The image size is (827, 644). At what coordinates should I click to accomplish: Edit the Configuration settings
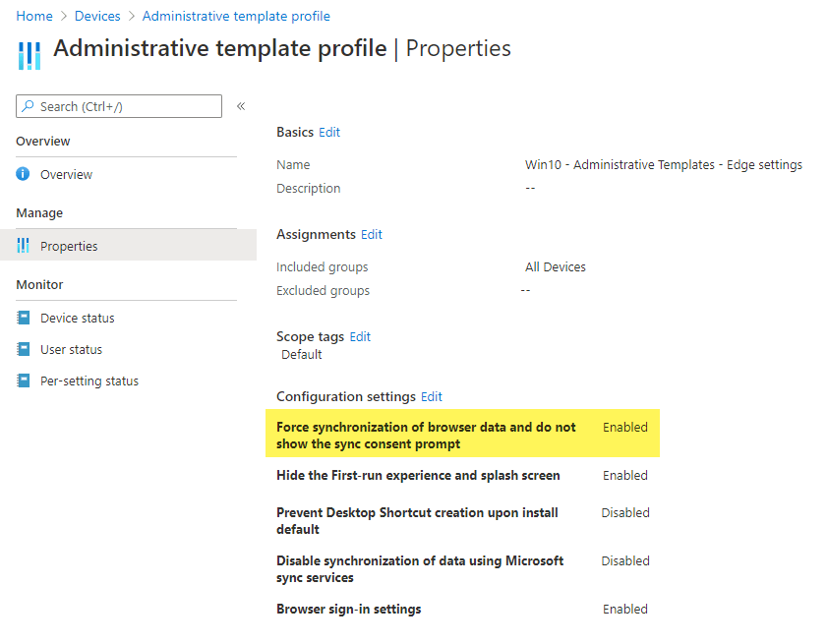[431, 396]
